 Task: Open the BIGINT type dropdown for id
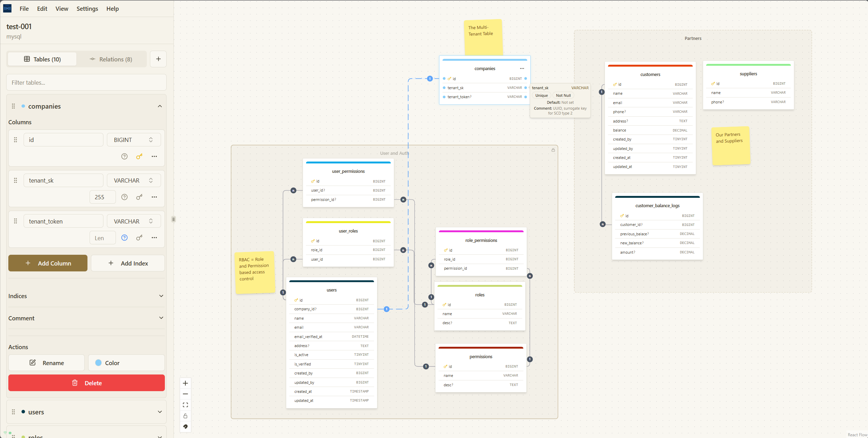pyautogui.click(x=134, y=140)
